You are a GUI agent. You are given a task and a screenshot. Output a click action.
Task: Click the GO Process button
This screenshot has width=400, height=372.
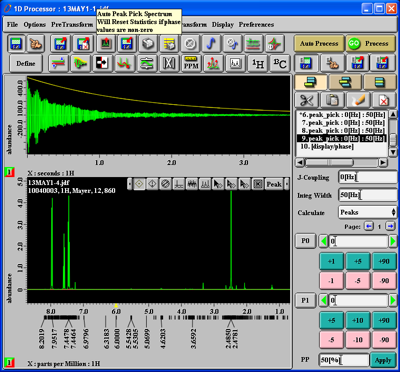pyautogui.click(x=370, y=44)
